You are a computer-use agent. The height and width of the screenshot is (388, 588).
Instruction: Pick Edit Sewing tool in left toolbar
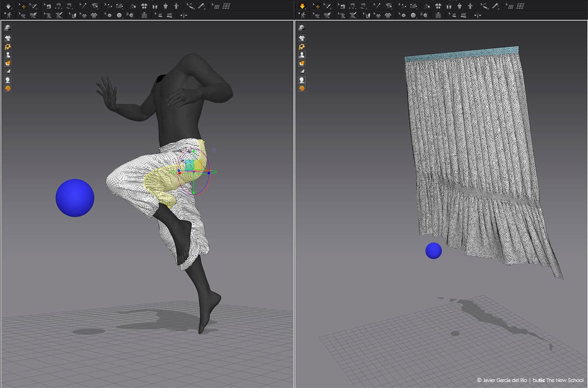(47, 6)
